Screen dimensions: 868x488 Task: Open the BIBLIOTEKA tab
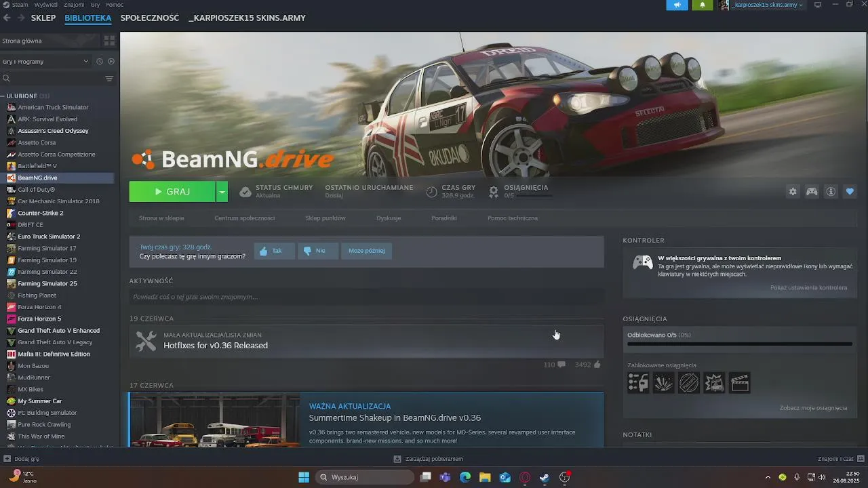click(x=88, y=18)
